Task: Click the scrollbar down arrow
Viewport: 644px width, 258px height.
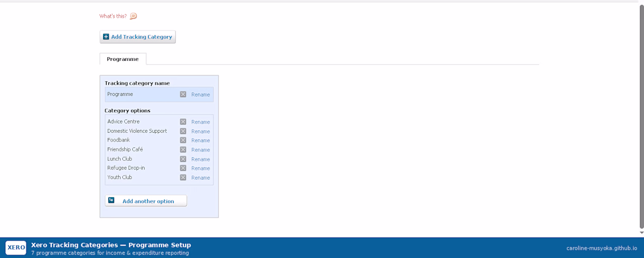Action: tap(642, 233)
